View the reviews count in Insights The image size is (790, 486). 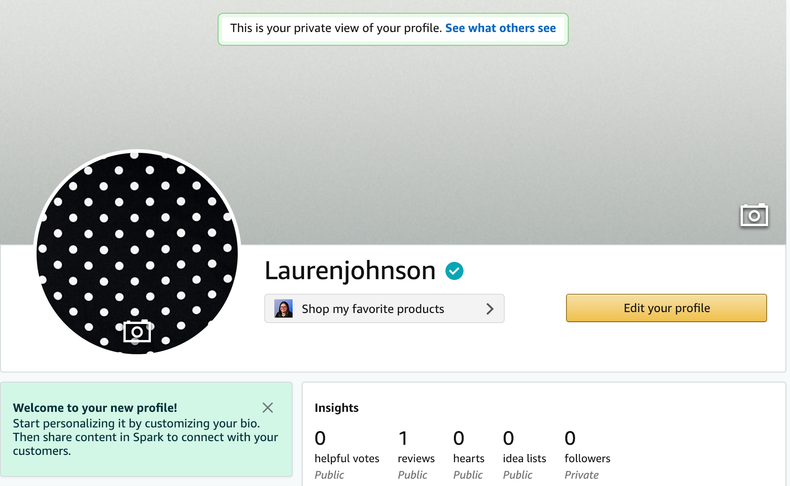pyautogui.click(x=403, y=439)
